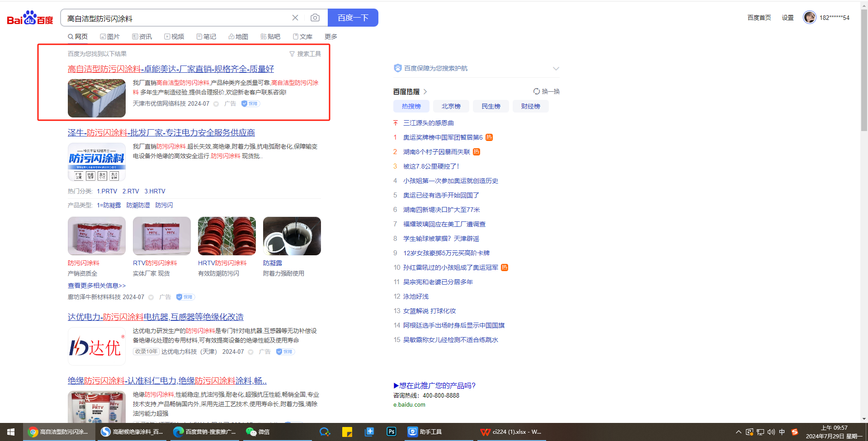868x441 pixels.
Task: Click the 百度一下 search button
Action: tap(353, 18)
